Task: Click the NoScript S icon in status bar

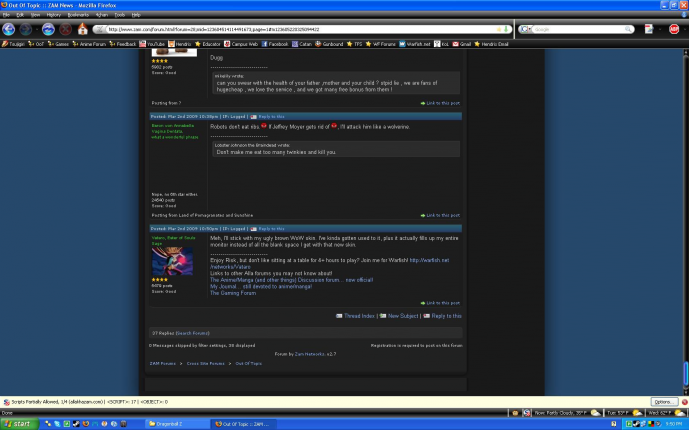Action: pyautogui.click(x=526, y=413)
